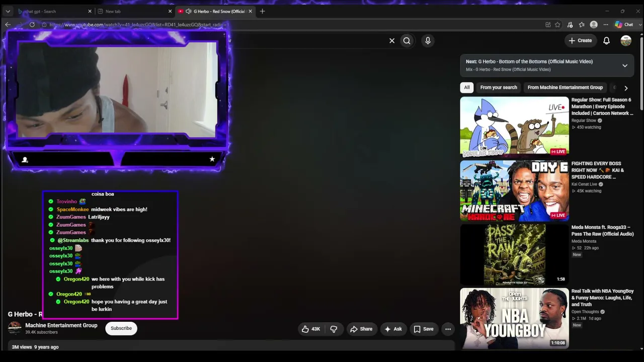The image size is (644, 362).
Task: Close the chat gpt Search tab
Action: 90,11
